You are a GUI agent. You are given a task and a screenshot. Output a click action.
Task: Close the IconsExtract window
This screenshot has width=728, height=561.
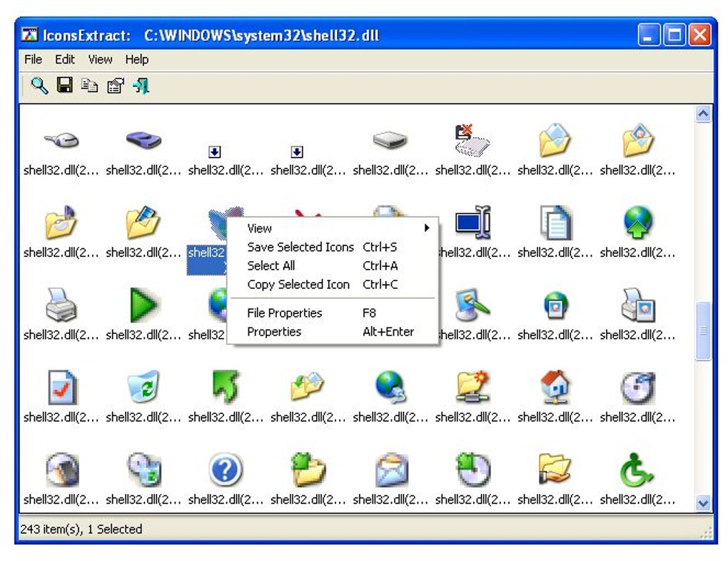click(700, 35)
